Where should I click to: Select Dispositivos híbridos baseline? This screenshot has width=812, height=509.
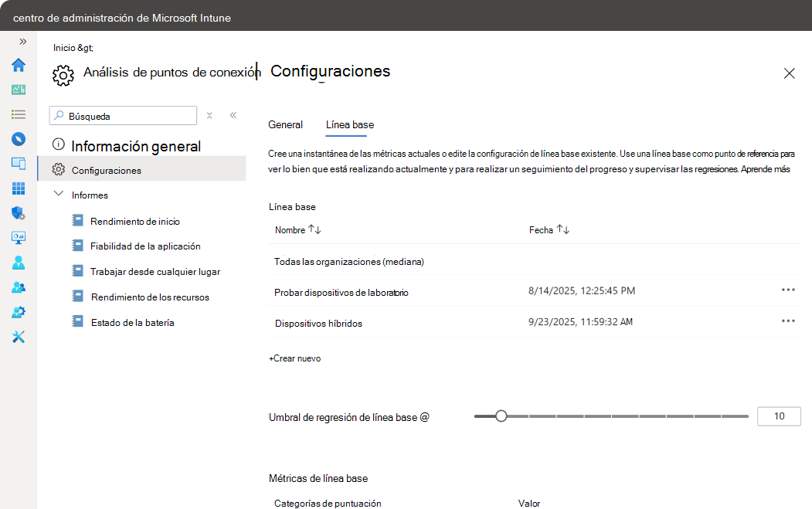318,323
